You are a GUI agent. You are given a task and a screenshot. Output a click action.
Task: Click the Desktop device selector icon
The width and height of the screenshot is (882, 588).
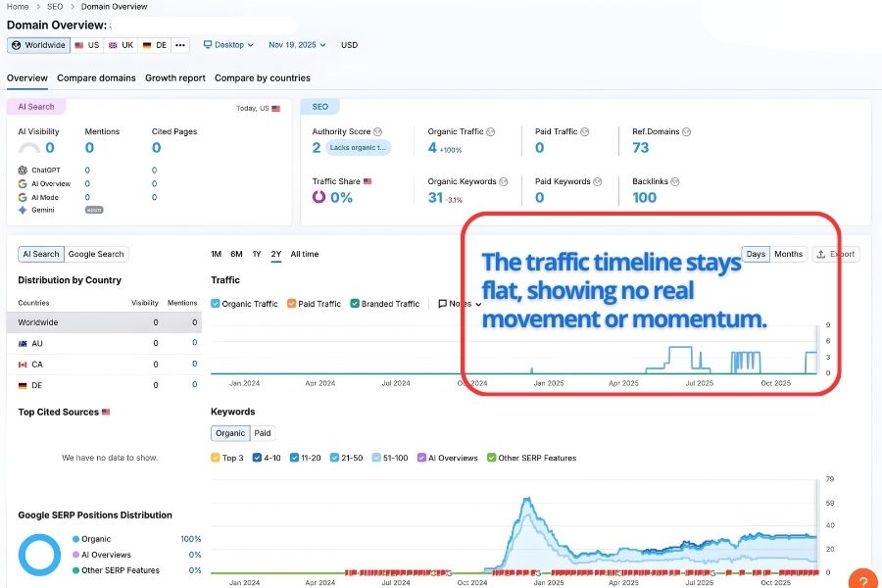pyautogui.click(x=207, y=45)
